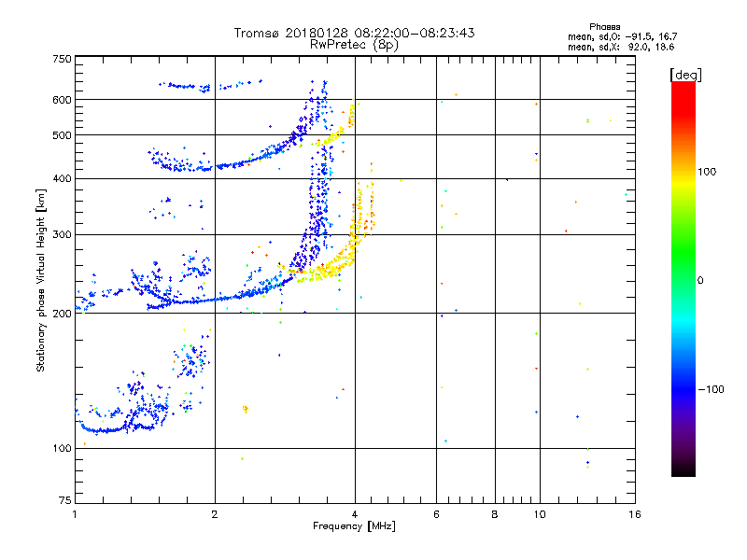Click the colorbar tick label '0'
This screenshot has height=560, width=747.
[700, 281]
